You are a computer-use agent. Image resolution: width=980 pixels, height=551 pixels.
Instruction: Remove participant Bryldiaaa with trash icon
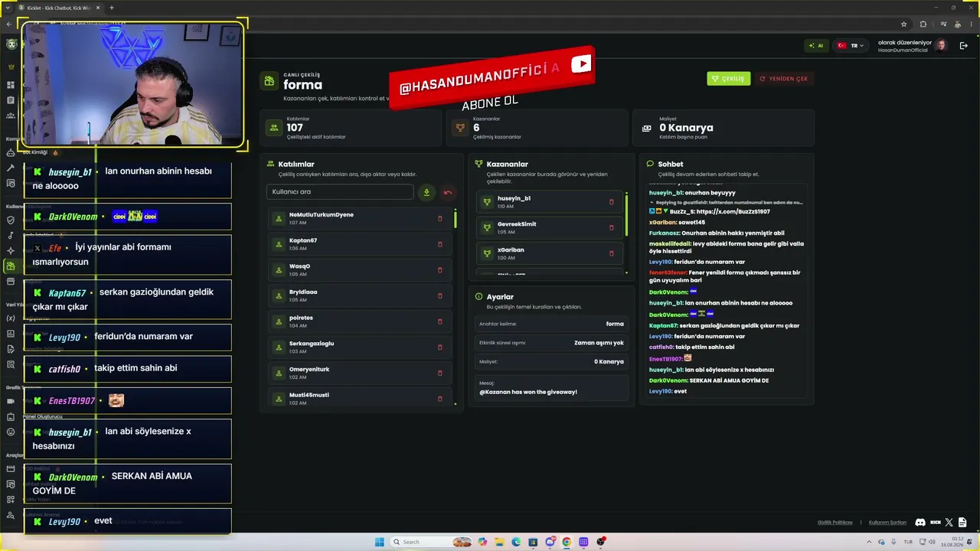439,295
